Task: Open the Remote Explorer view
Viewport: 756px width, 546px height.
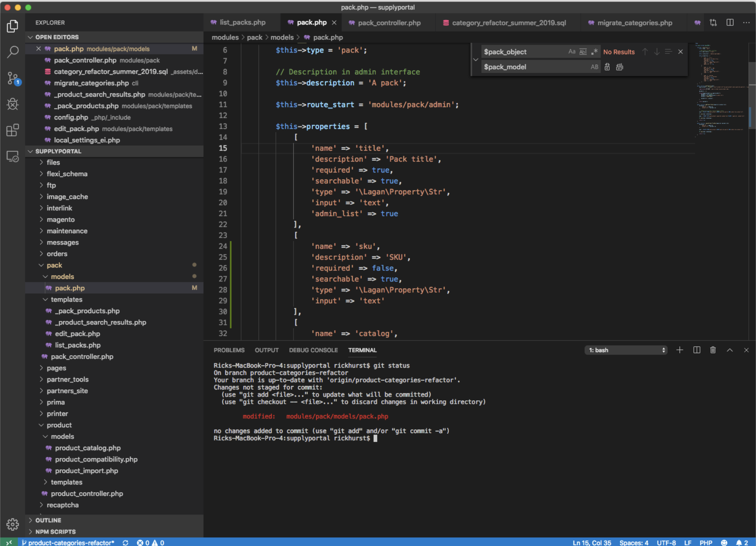Action: coord(12,156)
